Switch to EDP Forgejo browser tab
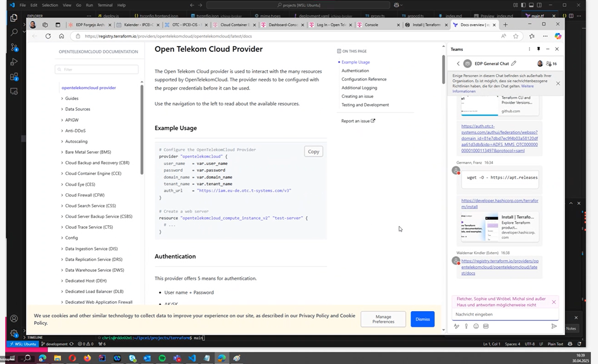The image size is (598, 364). 90,25
